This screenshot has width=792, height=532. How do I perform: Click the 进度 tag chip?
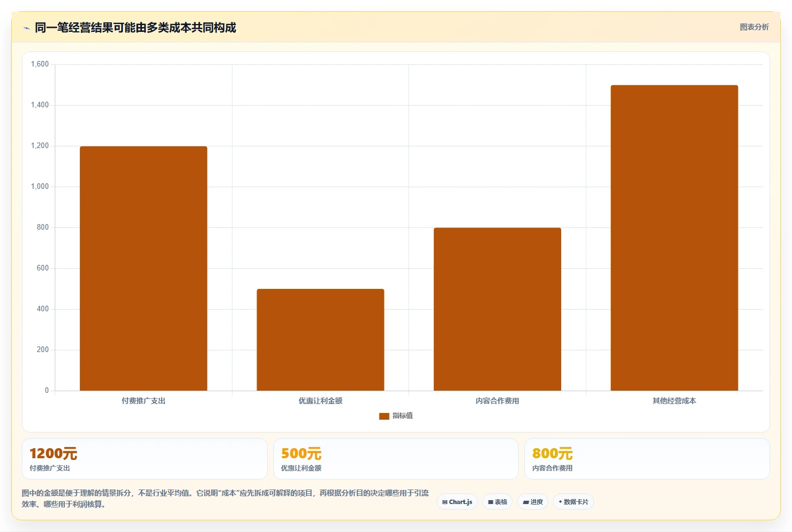pos(533,502)
